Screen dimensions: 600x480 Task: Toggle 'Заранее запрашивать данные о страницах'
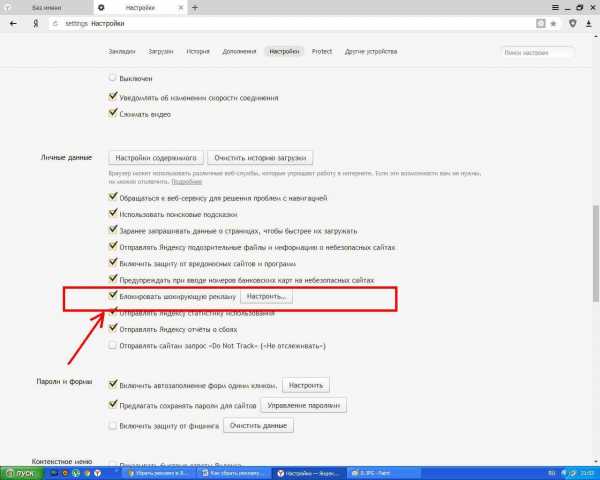click(112, 230)
